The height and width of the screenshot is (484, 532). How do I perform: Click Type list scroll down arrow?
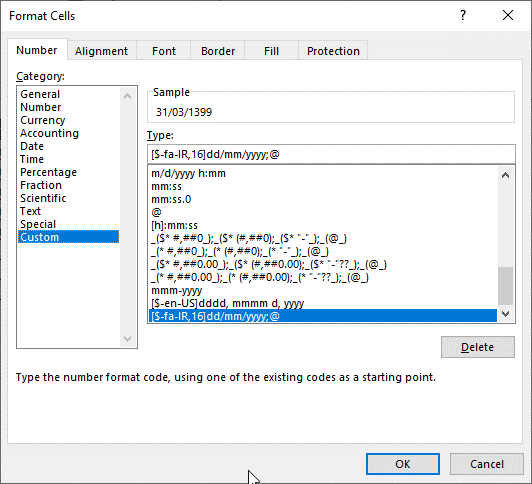pyautogui.click(x=506, y=314)
